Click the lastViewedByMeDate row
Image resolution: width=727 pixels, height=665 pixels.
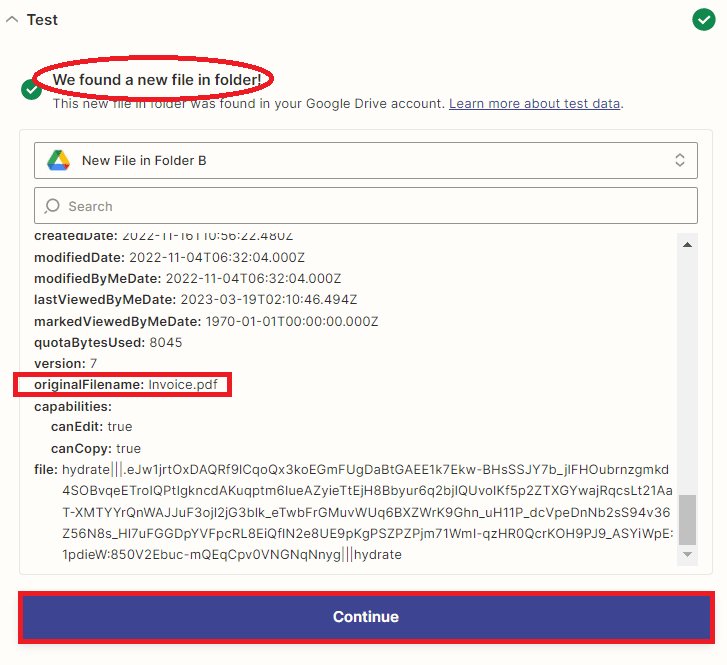[x=195, y=300]
